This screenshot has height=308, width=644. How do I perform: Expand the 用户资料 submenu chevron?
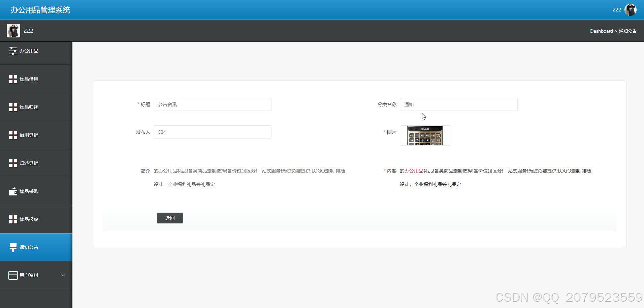[63, 275]
